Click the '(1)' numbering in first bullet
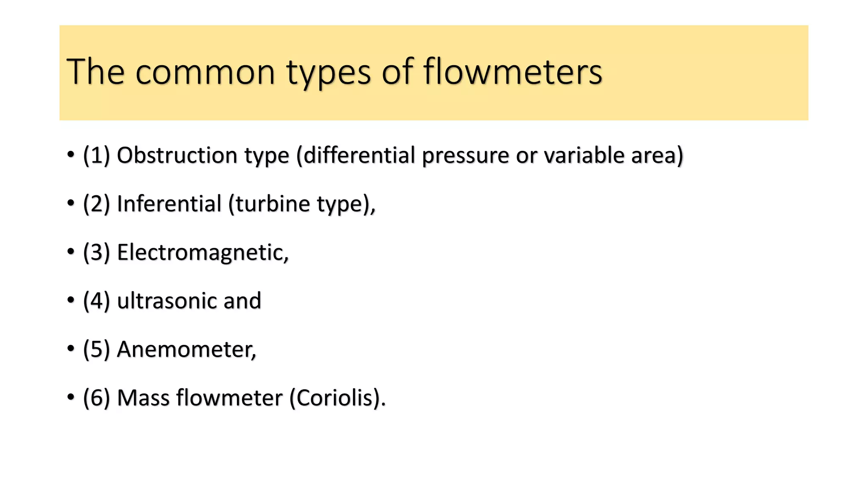Viewport: 868px width, 488px height. click(97, 155)
